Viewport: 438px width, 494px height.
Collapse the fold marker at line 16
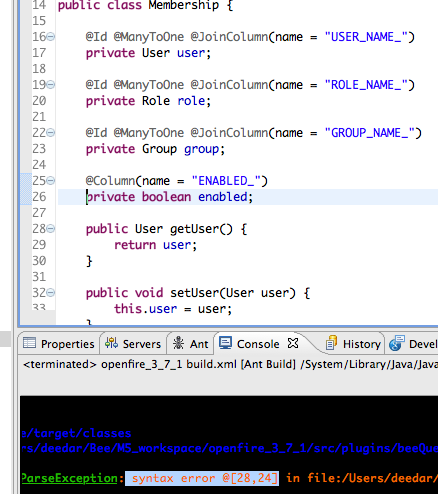[51, 37]
